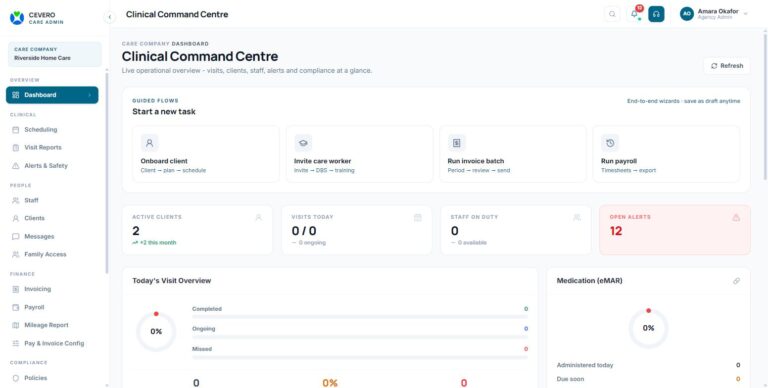
Task: Click the Messages chat icon
Action: (x=16, y=236)
